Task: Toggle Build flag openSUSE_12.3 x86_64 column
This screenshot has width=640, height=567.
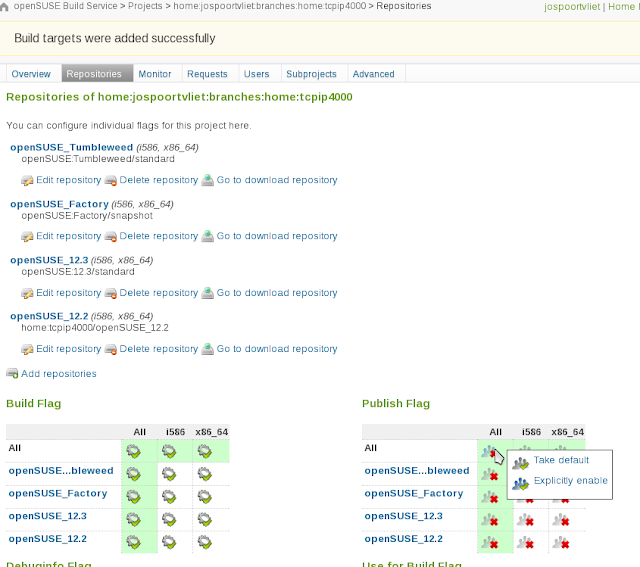Action: (x=204, y=520)
